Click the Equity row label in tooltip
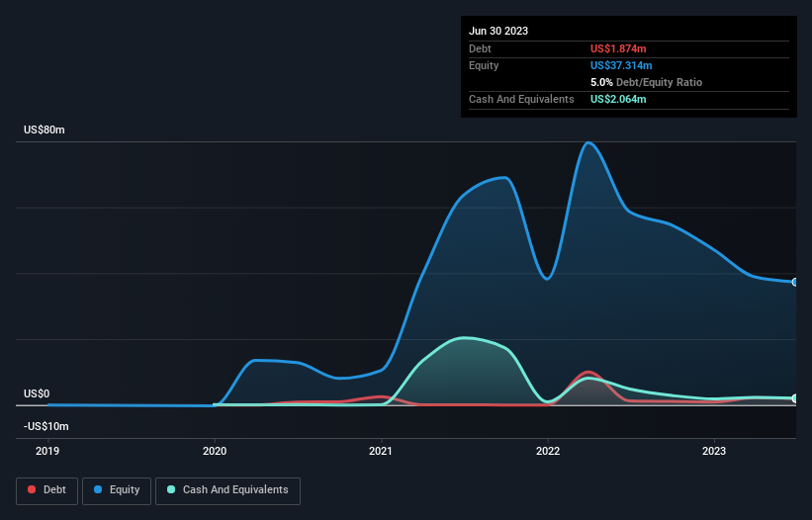812x520 pixels. coord(484,65)
